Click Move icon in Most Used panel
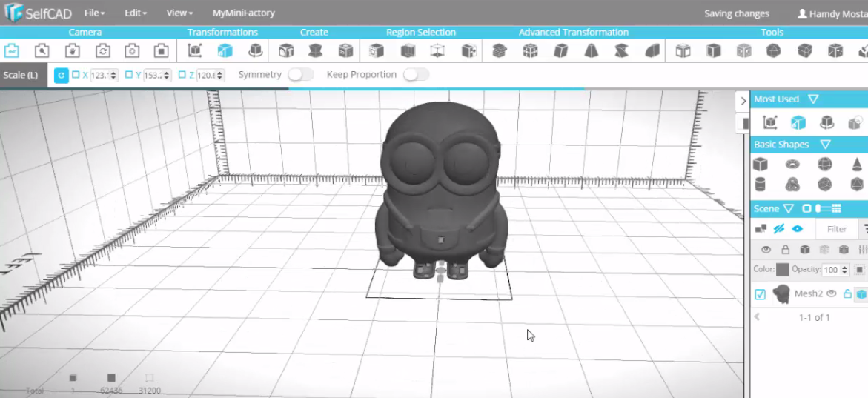This screenshot has height=398, width=868. point(769,122)
